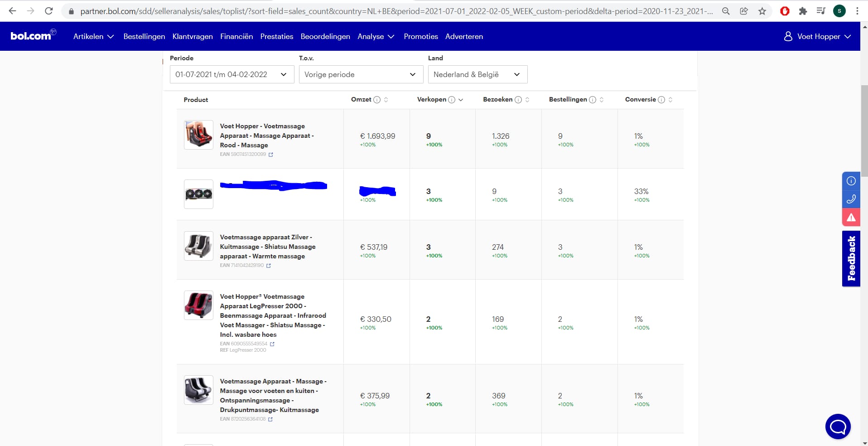Go to Prestaties menu
This screenshot has height=446, width=868.
tap(277, 36)
